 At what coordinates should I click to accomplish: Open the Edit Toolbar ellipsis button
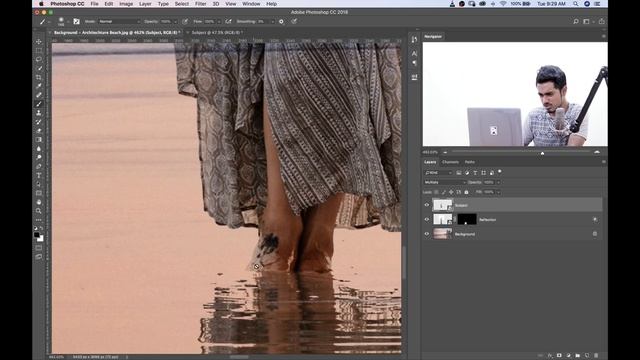point(39,220)
